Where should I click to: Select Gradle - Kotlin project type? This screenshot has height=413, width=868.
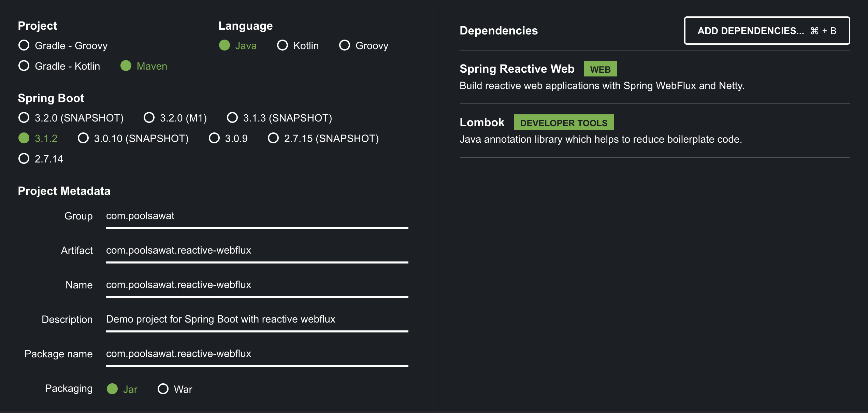[x=59, y=66]
